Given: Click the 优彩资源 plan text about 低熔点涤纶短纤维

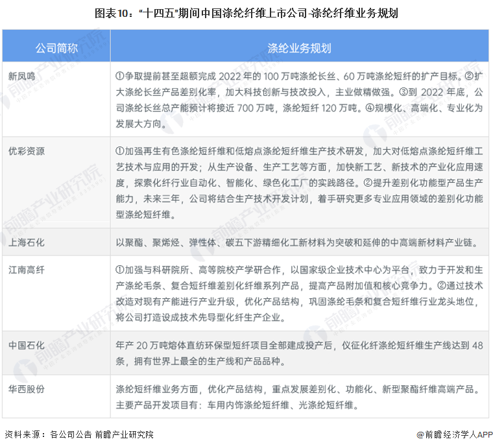Looking at the screenshot, I should (299, 183).
